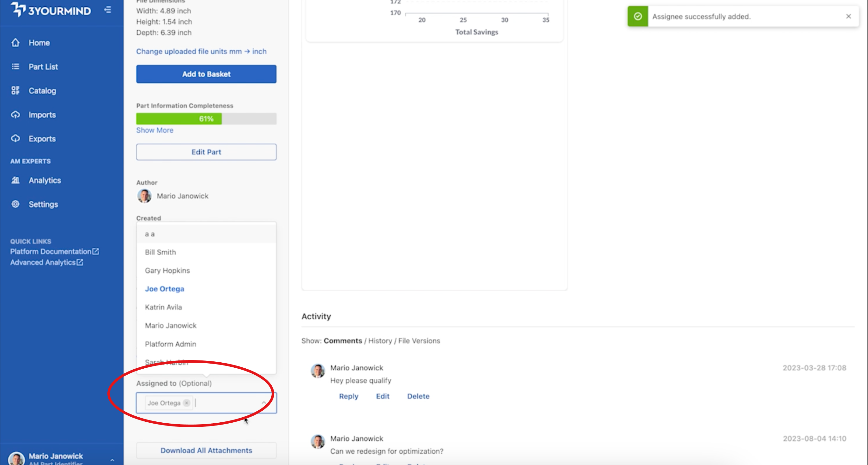Open the Imports section
The height and width of the screenshot is (465, 868).
click(42, 115)
